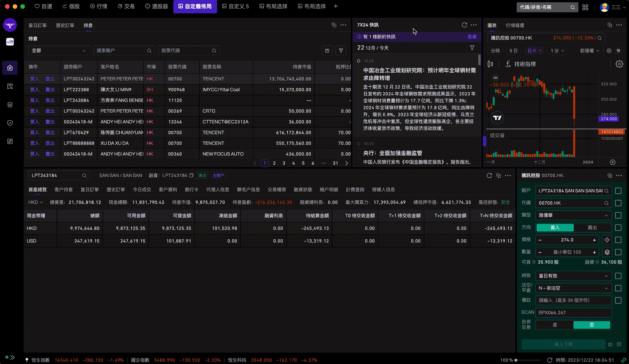This screenshot has width=629, height=364.
Task: Toggle checkbox beside 賬戶 field
Action: click(618, 191)
